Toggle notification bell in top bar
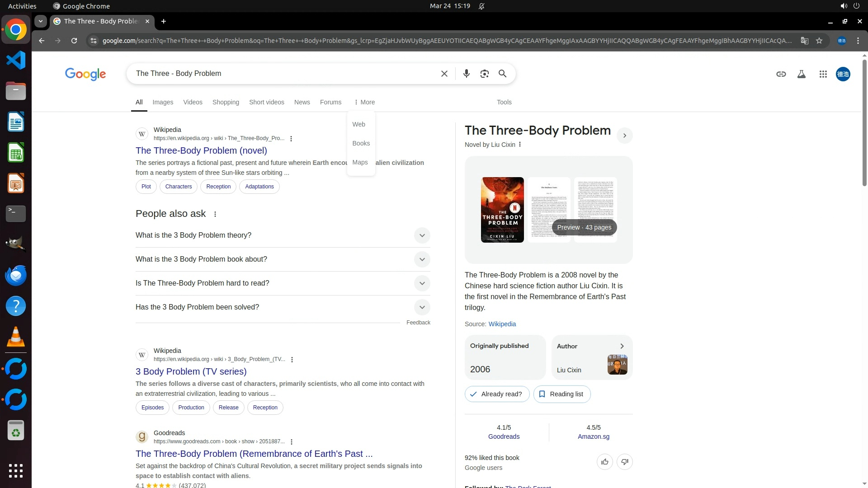Screen dimensions: 868x488 pyautogui.click(x=481, y=6)
